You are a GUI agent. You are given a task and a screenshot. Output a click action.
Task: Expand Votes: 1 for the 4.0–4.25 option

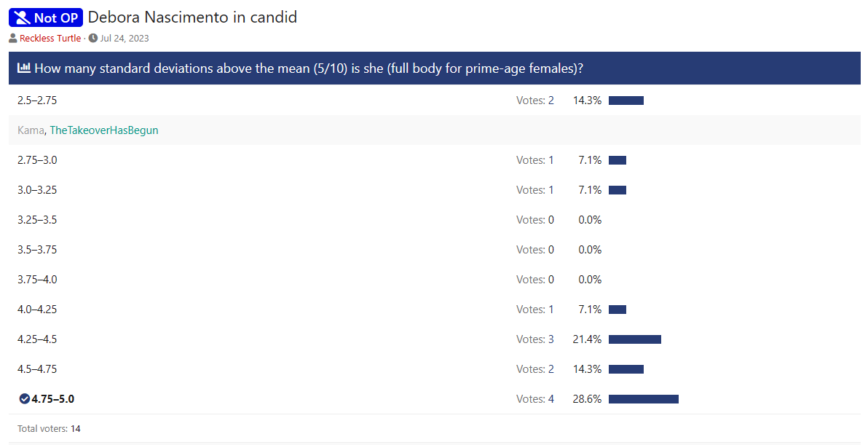coord(534,310)
